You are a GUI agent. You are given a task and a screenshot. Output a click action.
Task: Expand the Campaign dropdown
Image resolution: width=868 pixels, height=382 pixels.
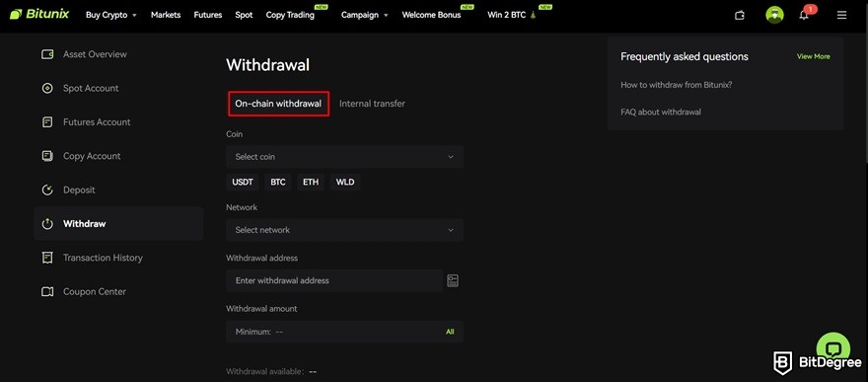coord(365,15)
